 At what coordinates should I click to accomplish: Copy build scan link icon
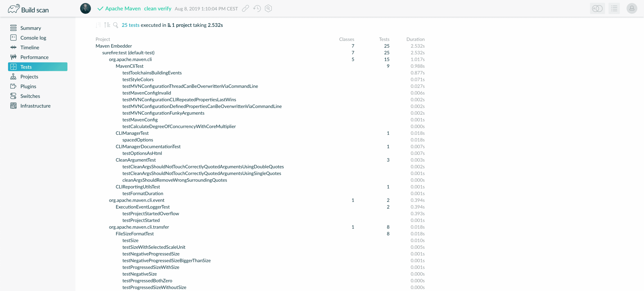246,9
